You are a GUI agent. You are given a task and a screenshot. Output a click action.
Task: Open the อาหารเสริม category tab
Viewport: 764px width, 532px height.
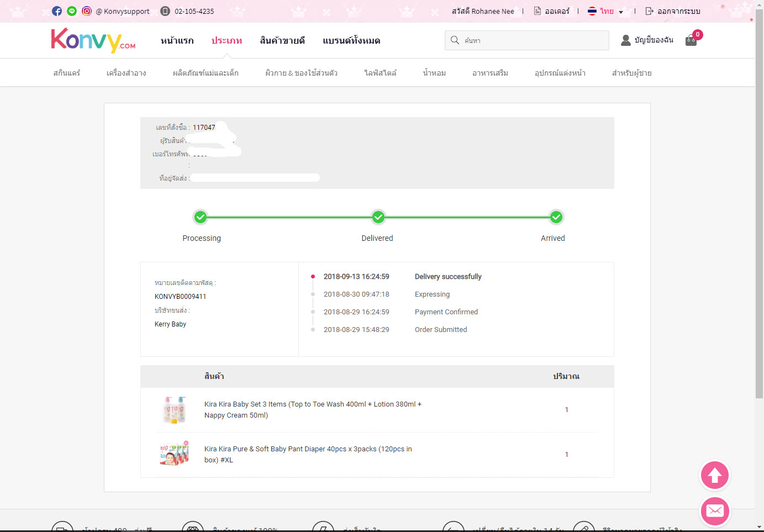pos(490,73)
